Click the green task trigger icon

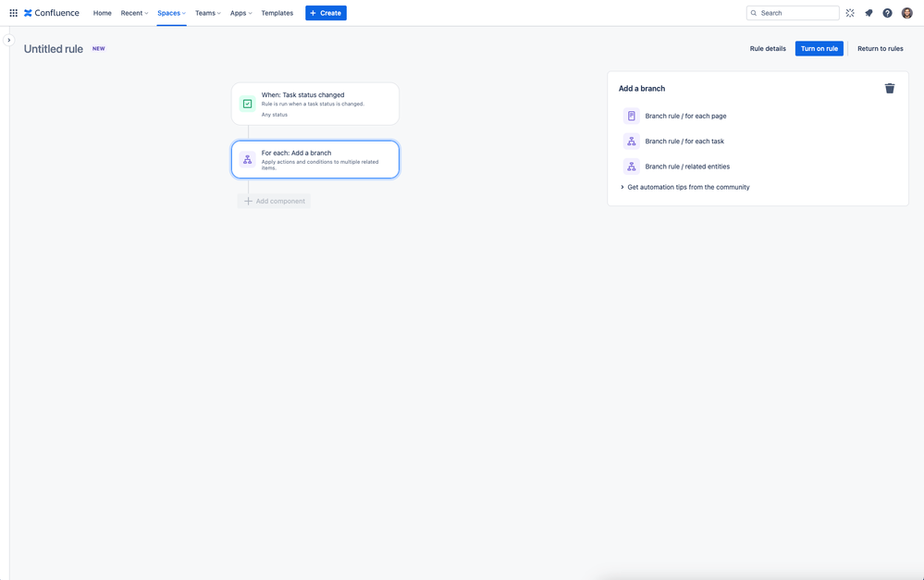[x=248, y=104]
